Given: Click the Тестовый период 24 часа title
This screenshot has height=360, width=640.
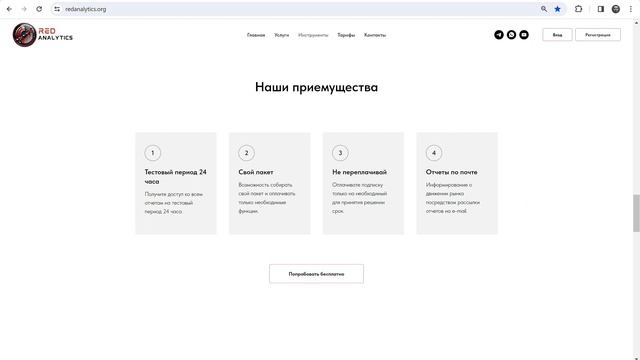Looking at the screenshot, I should coord(176,177).
